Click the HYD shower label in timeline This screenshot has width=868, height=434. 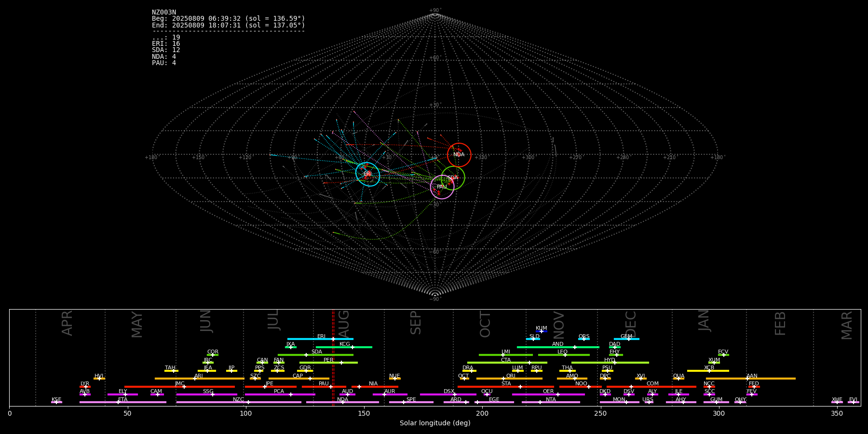click(x=610, y=360)
